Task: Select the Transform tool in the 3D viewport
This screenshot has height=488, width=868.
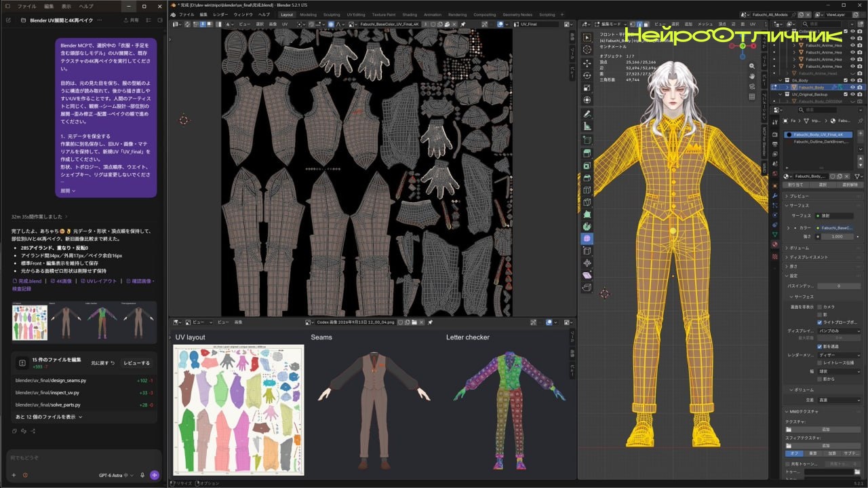Action: pos(587,101)
